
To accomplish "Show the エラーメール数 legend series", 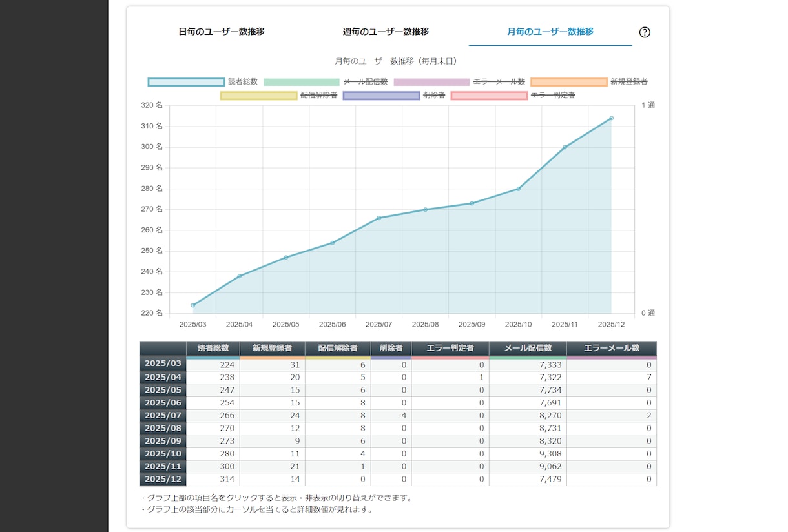I will coord(459,82).
